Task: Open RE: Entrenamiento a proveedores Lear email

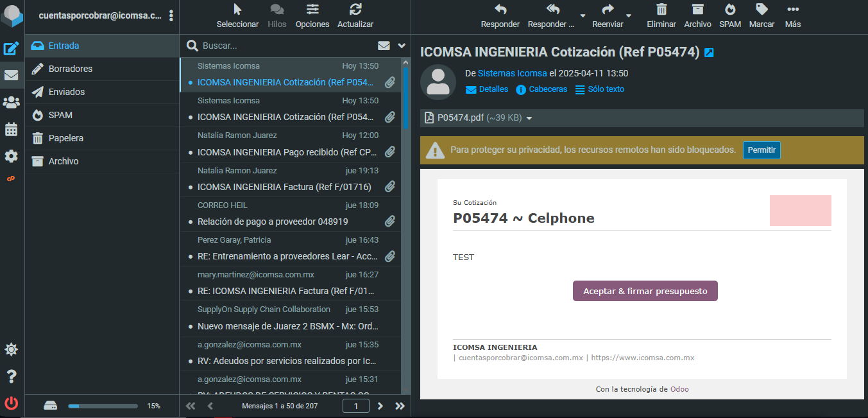Action: pos(291,248)
